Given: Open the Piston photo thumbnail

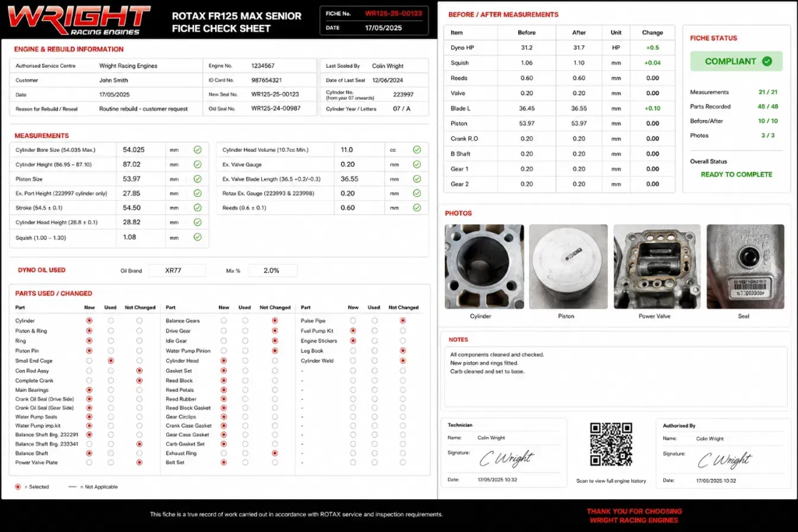Looking at the screenshot, I should pos(568,266).
